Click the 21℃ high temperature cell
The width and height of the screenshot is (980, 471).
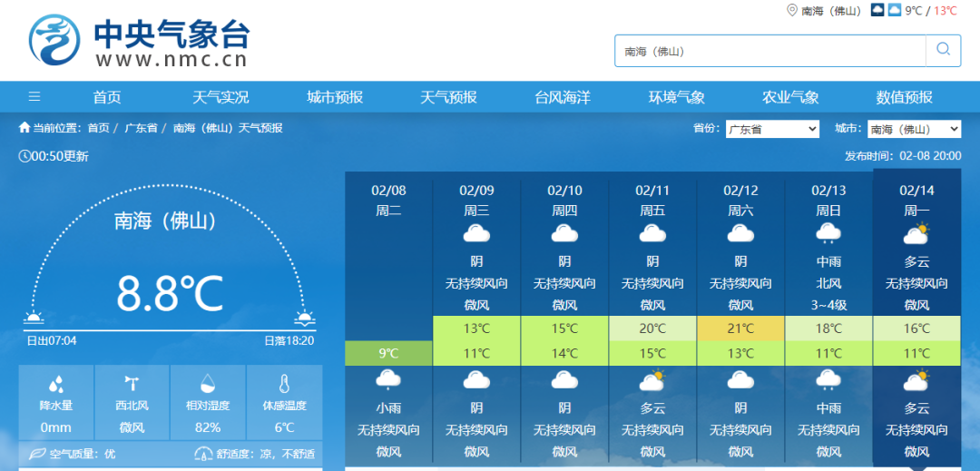740,329
